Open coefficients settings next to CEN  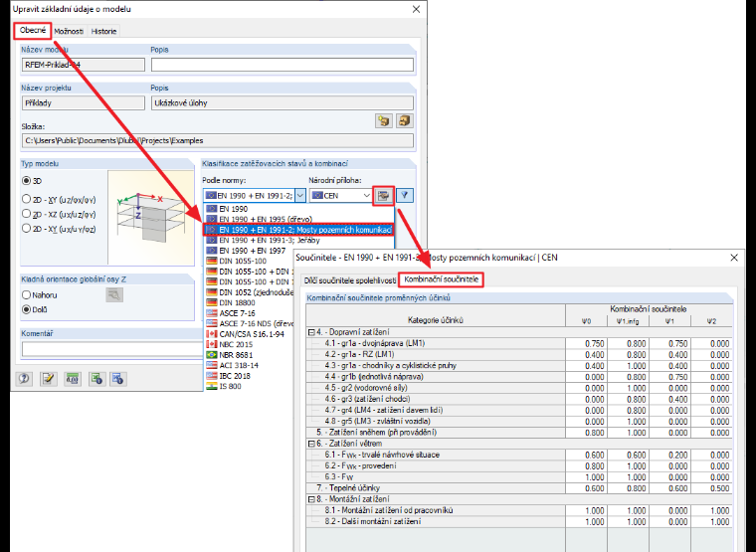pyautogui.click(x=383, y=196)
